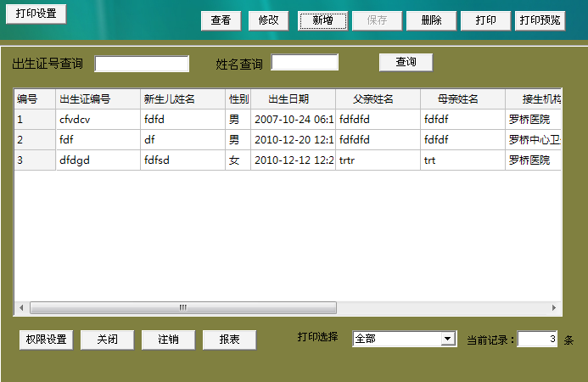588x382 pixels.
Task: Click the 母亲姓名 column header
Action: (x=462, y=99)
